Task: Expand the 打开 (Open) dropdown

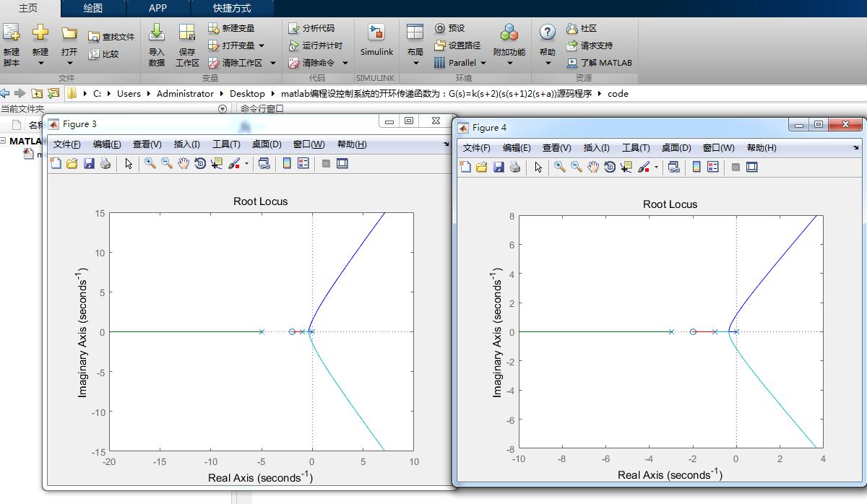Action: point(69,63)
